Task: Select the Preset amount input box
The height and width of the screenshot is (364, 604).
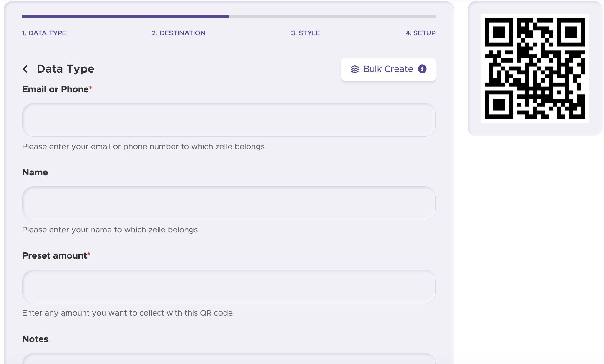Action: coord(229,286)
